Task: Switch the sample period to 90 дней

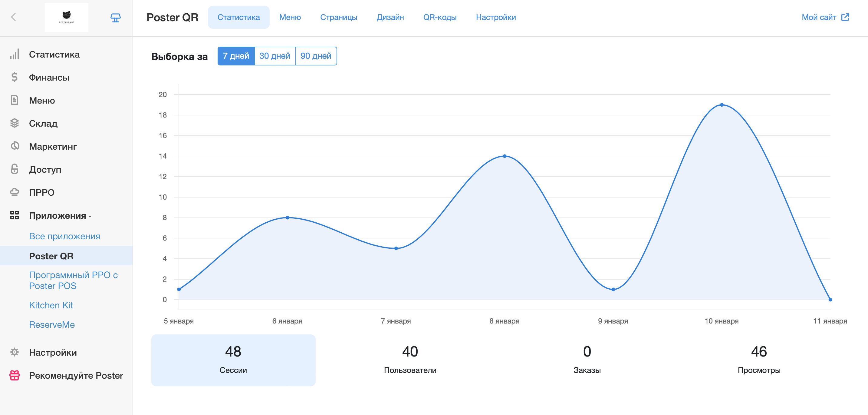Action: [x=316, y=56]
